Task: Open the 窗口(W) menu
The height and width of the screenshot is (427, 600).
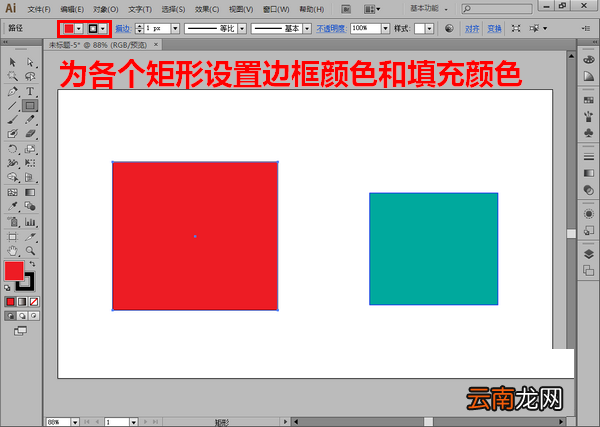Action: (x=276, y=9)
